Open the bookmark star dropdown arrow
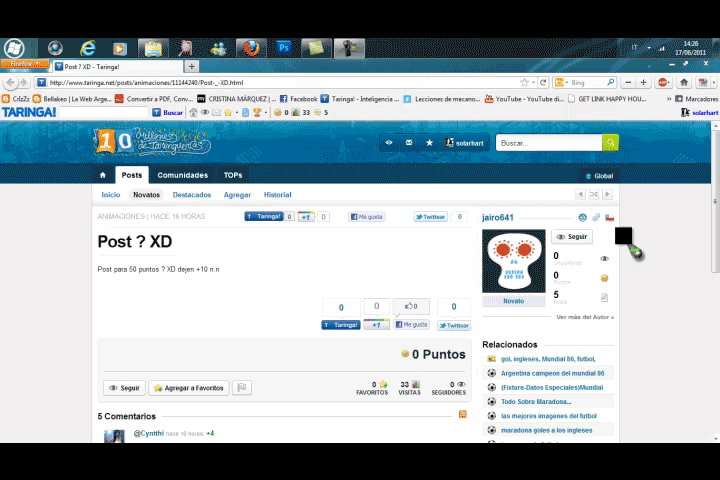The height and width of the screenshot is (480, 720). [533, 83]
